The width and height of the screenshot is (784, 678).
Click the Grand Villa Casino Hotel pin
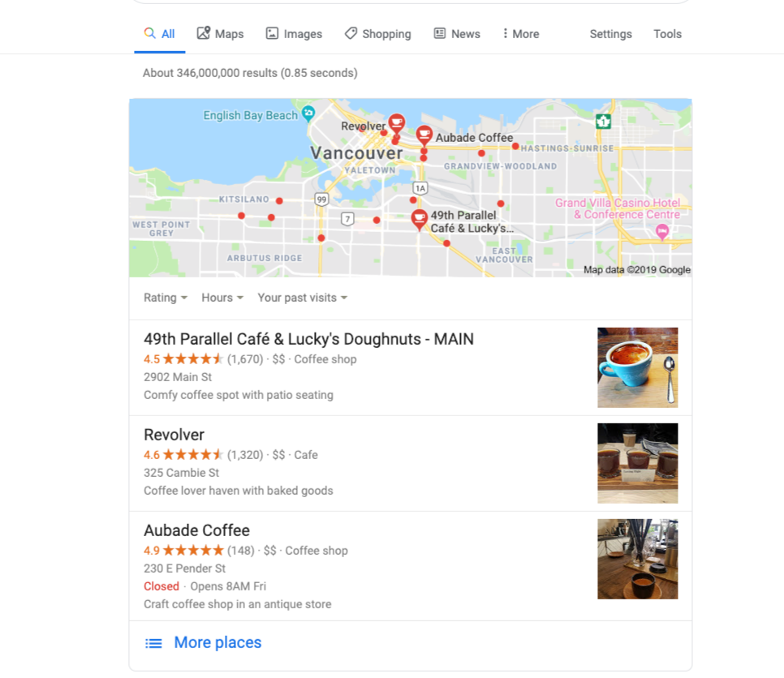pos(662,231)
